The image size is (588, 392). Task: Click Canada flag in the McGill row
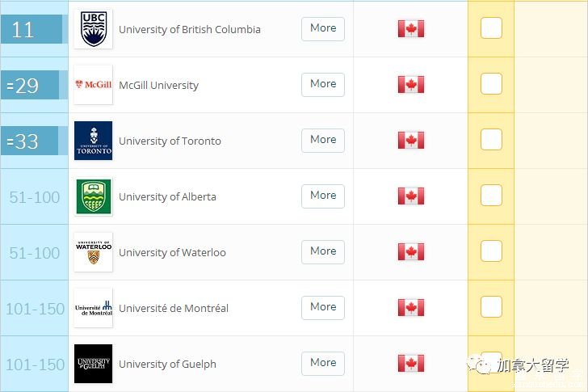pyautogui.click(x=411, y=84)
